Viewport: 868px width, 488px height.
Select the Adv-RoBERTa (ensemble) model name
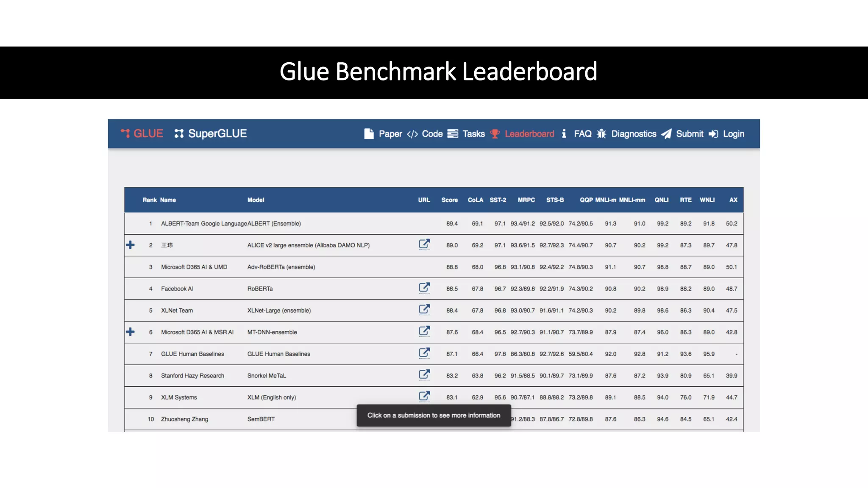pyautogui.click(x=281, y=267)
